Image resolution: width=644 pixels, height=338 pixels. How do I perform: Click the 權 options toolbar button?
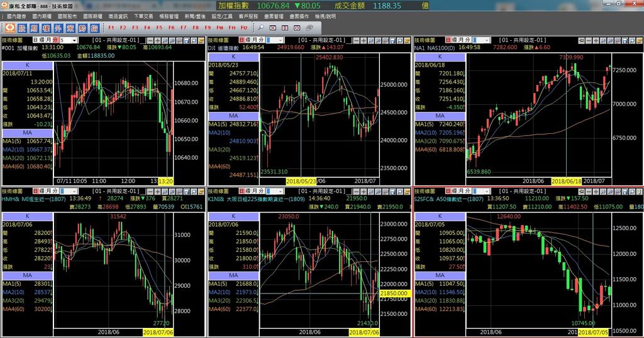pos(47,28)
